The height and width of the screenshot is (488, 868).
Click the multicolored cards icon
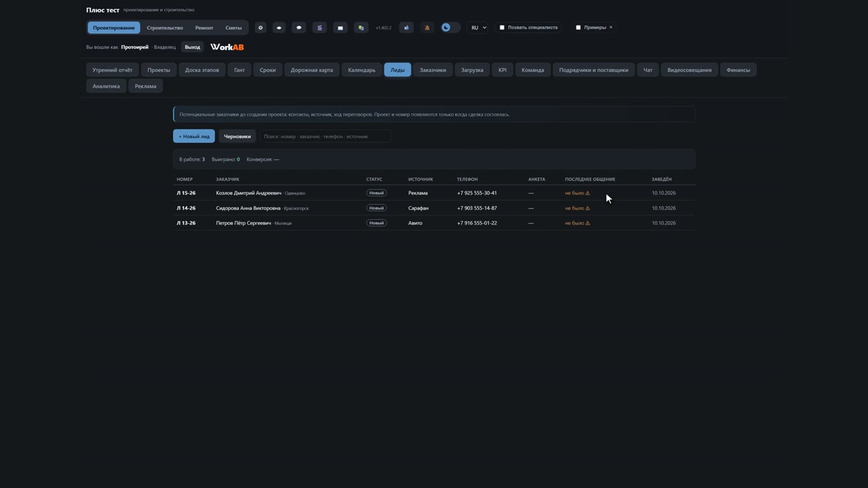tap(361, 28)
